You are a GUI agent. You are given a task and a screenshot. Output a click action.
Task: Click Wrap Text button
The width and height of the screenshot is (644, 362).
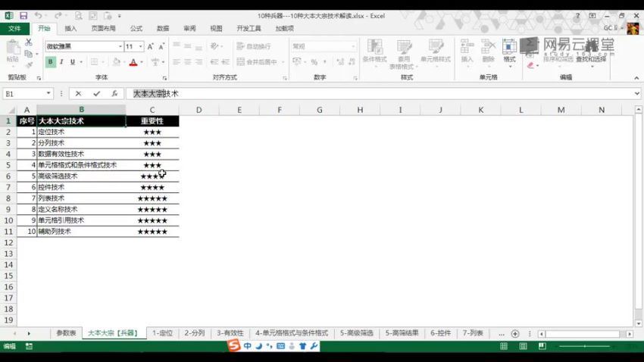point(254,46)
